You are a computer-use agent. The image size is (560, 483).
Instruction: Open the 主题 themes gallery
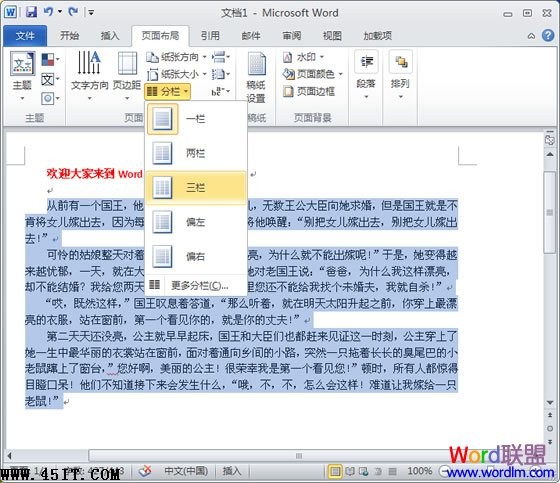tap(22, 76)
